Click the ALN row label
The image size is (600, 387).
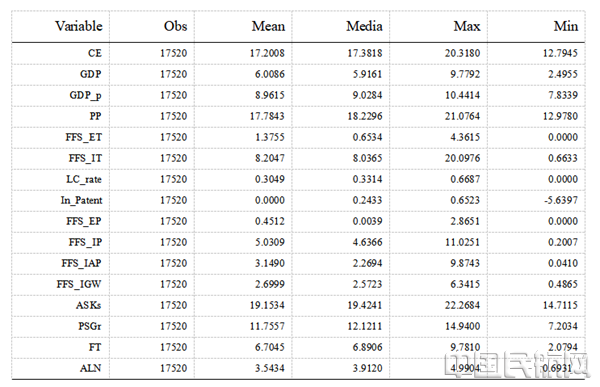[x=91, y=368]
